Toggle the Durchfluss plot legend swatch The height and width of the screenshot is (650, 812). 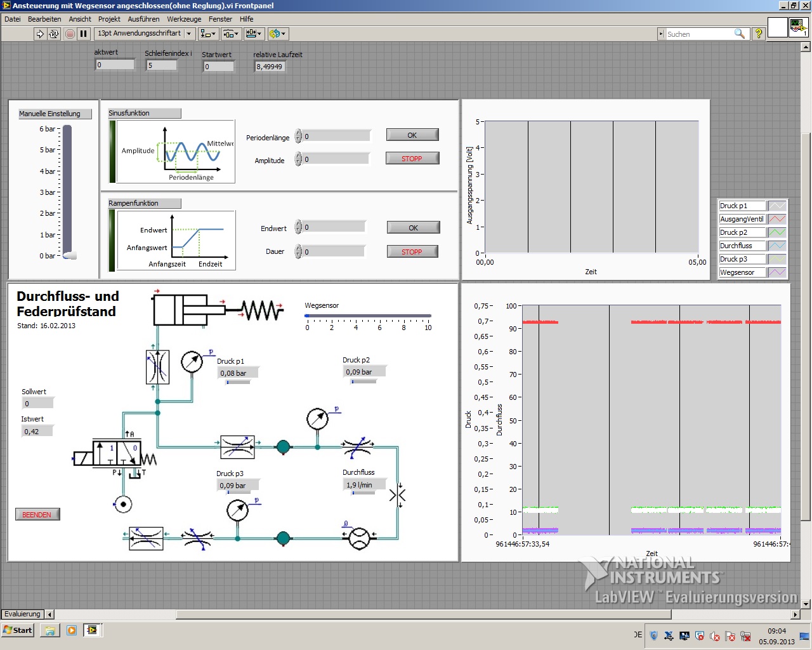tap(777, 246)
